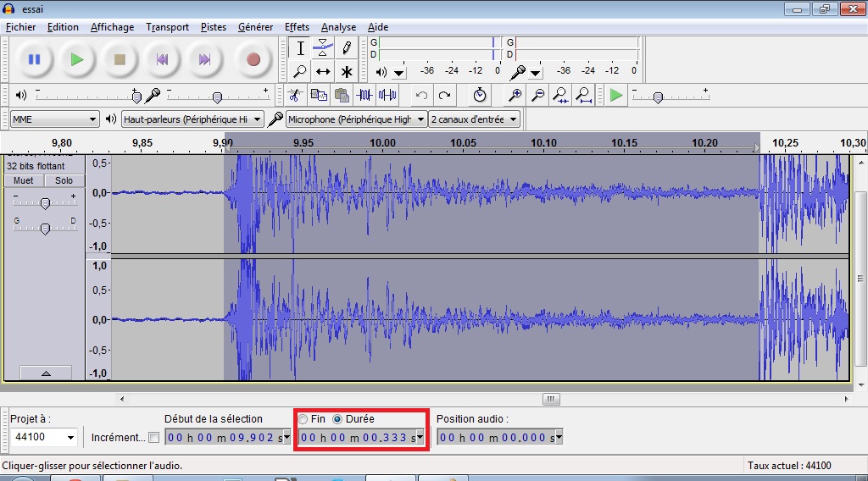Image resolution: width=868 pixels, height=481 pixels.
Task: Select the Zoom (magnifier) tool
Action: 300,71
